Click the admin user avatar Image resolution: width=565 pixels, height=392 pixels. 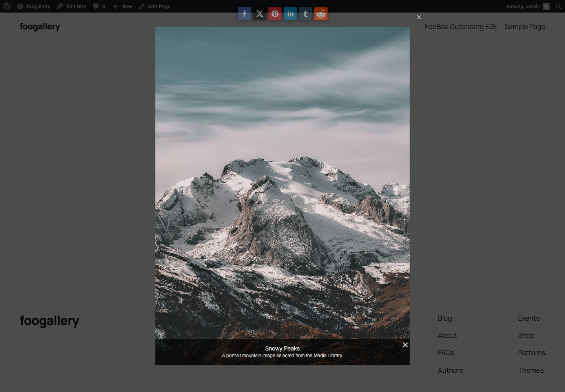546,6
